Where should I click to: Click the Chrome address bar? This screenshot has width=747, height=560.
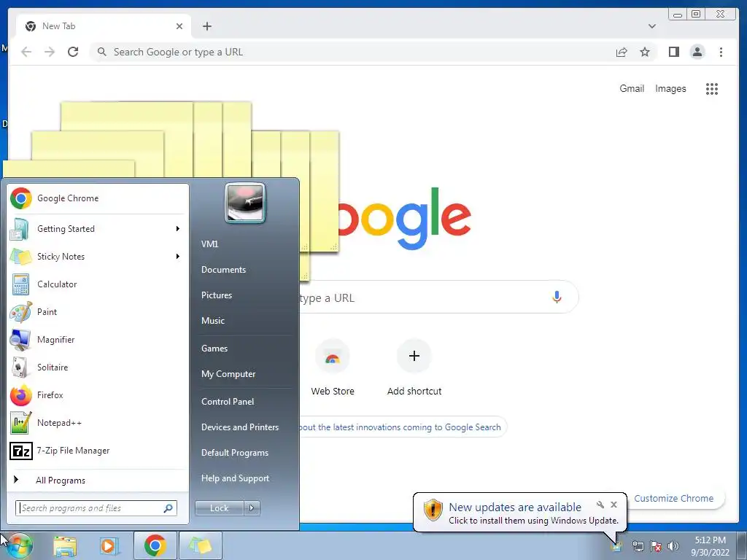click(x=352, y=52)
